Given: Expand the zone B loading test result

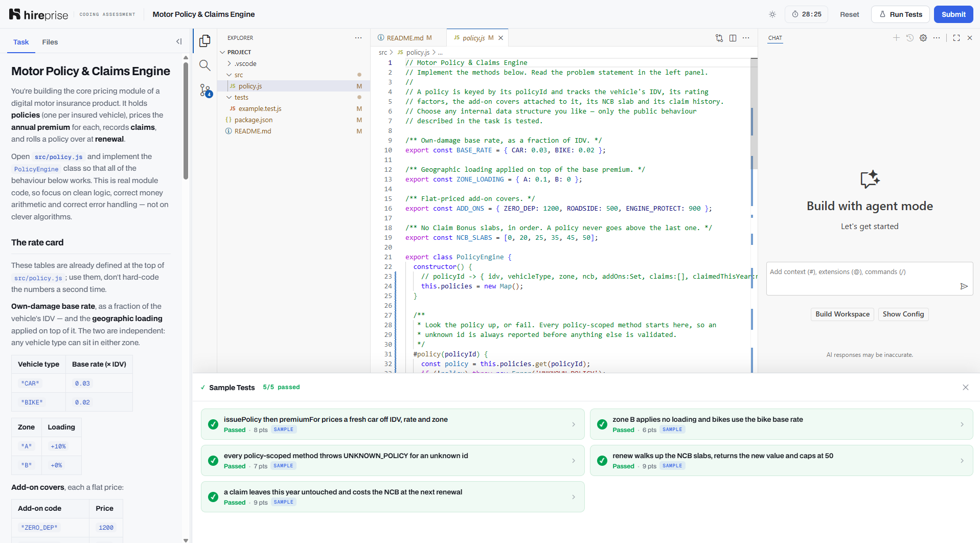Looking at the screenshot, I should click(782, 424).
